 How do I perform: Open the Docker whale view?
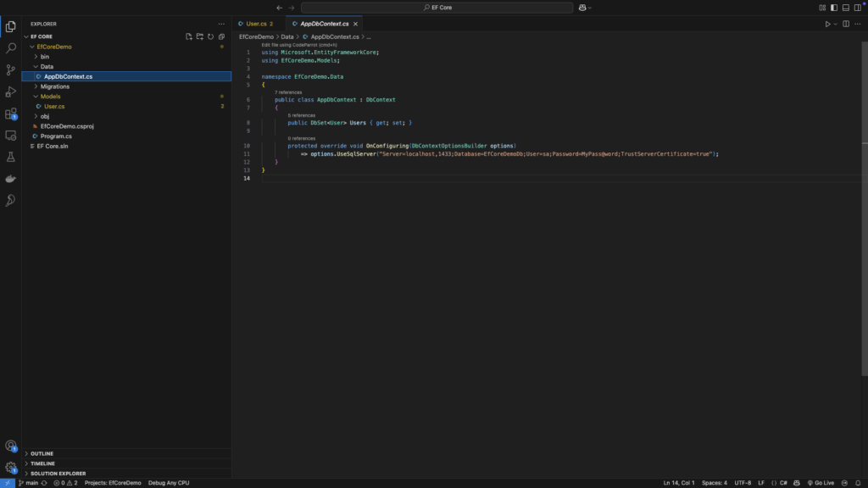point(10,179)
